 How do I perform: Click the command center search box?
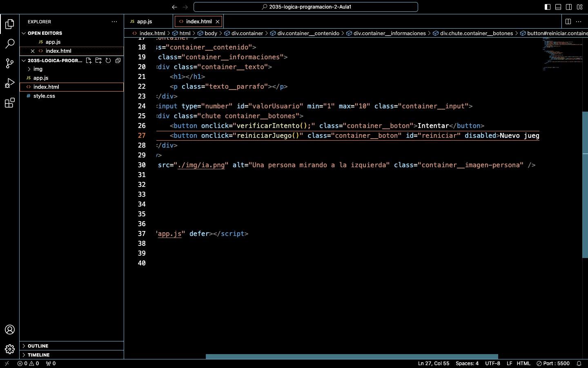(x=306, y=7)
